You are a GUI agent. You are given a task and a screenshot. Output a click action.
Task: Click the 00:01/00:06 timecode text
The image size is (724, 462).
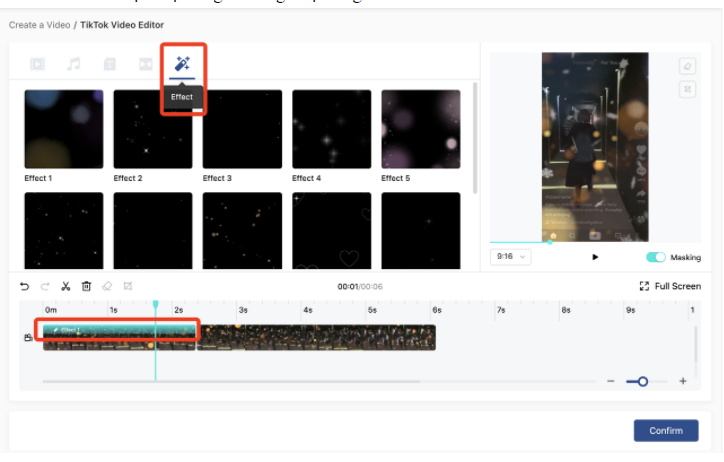pos(360,287)
